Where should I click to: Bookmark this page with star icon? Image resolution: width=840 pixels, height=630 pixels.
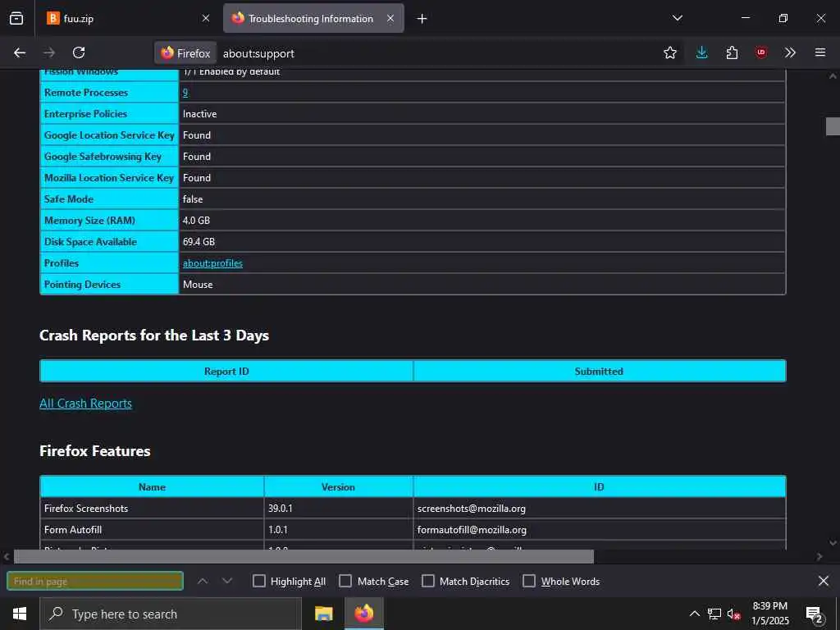tap(669, 52)
